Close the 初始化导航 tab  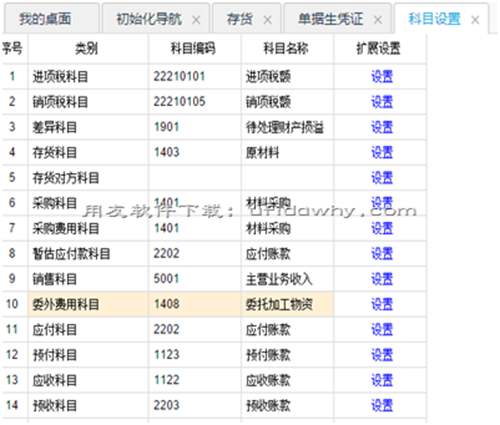pyautogui.click(x=196, y=20)
